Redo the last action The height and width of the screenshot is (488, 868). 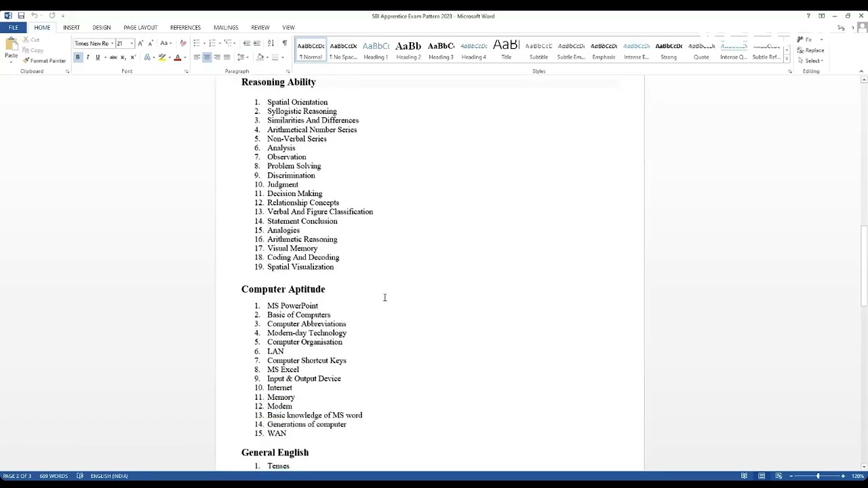(52, 16)
